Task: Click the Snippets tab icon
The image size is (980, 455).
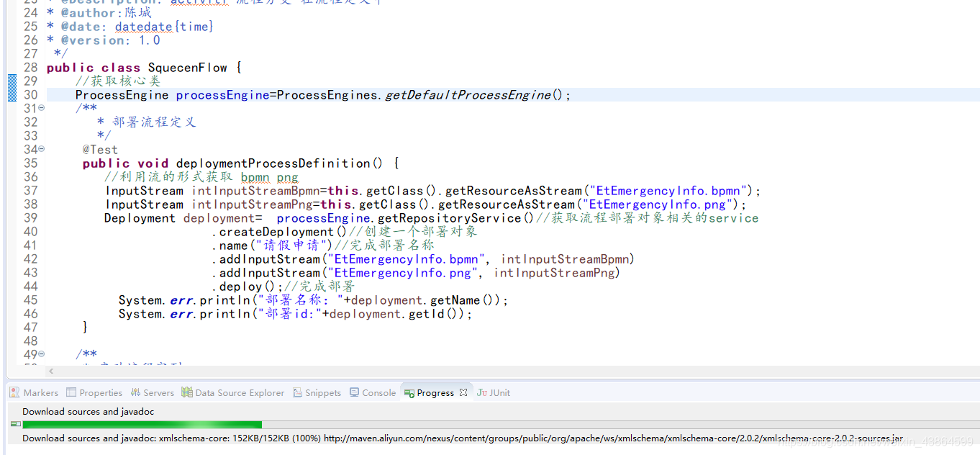Action: (298, 392)
